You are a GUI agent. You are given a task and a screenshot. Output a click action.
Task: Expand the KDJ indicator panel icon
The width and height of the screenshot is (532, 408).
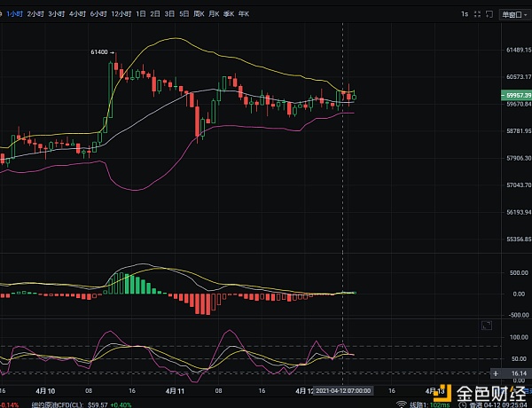487,326
